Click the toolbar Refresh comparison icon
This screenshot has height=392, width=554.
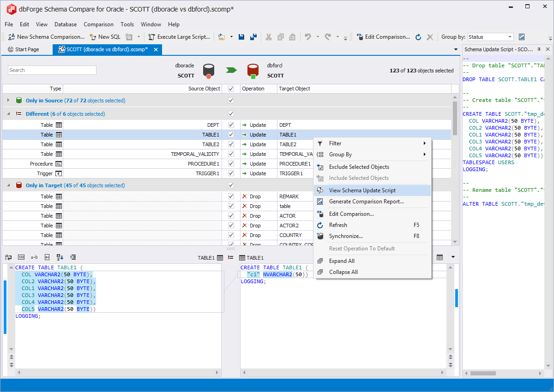[418, 37]
